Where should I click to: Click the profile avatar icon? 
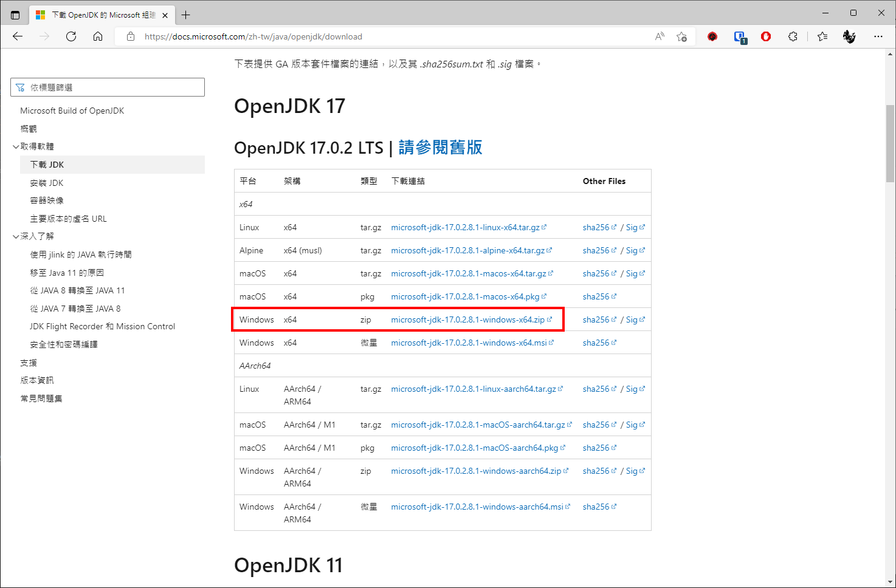[849, 36]
